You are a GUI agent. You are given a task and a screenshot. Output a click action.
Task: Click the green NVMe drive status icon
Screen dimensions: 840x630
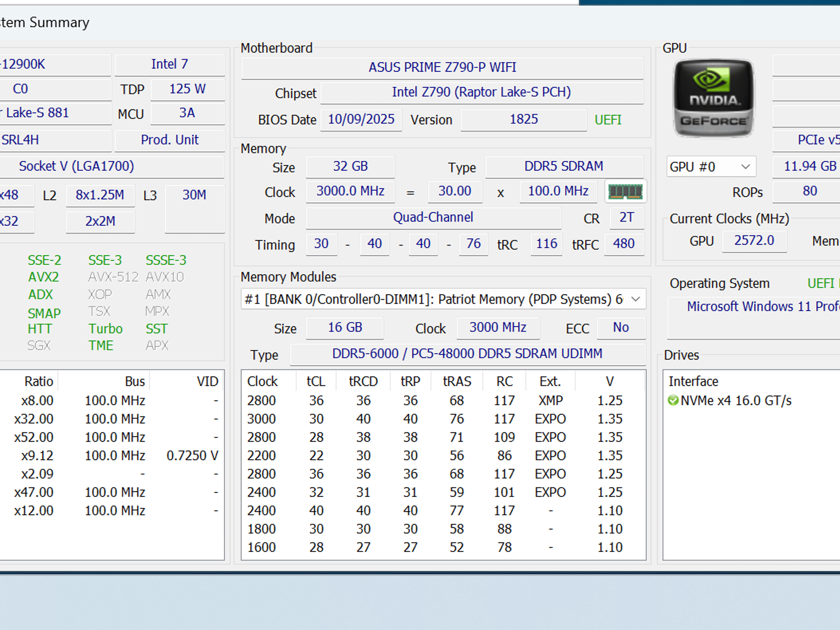(673, 400)
